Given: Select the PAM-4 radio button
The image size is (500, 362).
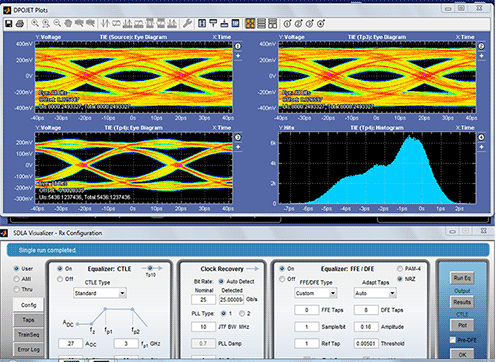Looking at the screenshot, I should tap(400, 269).
